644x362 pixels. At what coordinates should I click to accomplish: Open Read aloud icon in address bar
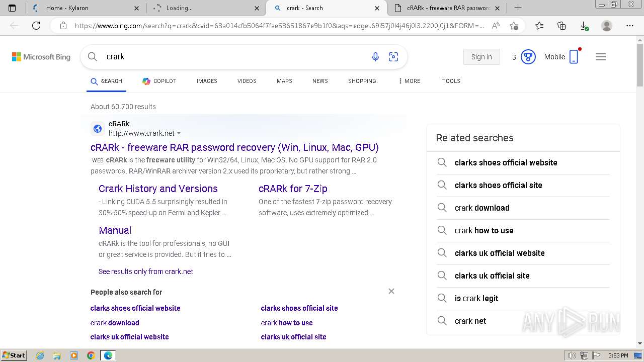[x=496, y=26]
